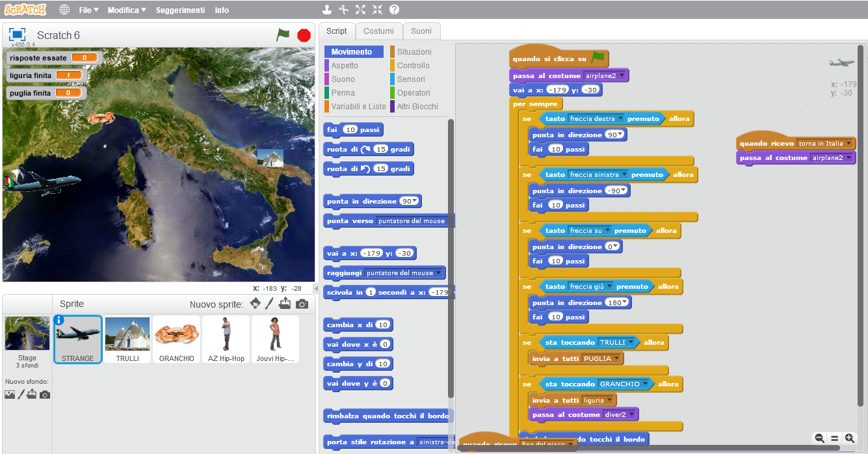Expand the 'freccia destra' key dropdown
This screenshot has height=454, width=868.
coord(621,118)
